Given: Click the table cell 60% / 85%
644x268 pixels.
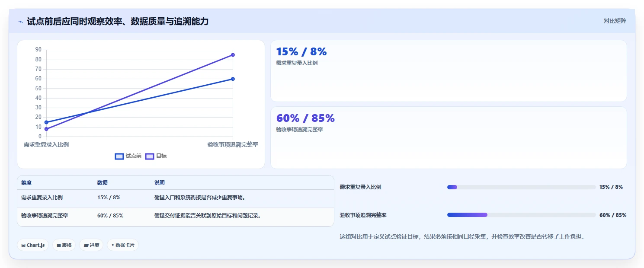Looking at the screenshot, I should tap(110, 216).
